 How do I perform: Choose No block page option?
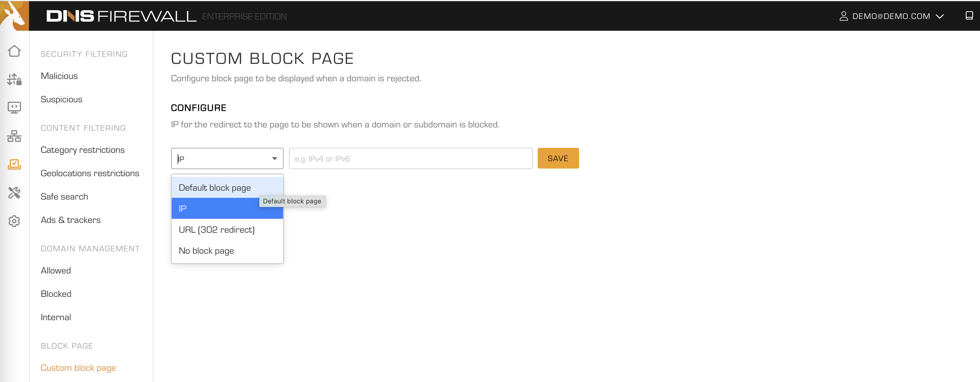[x=206, y=250]
